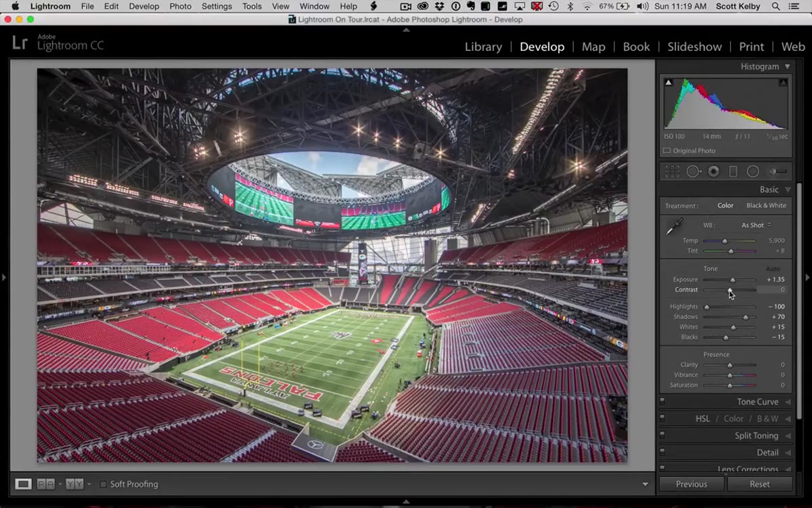Click the Temp slider handle

point(725,241)
